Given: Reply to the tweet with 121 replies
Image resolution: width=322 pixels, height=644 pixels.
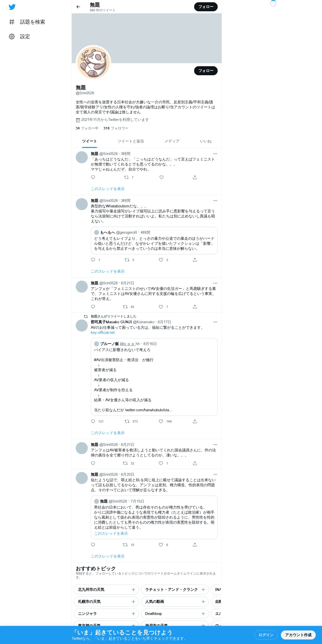Looking at the screenshot, I should (x=93, y=421).
